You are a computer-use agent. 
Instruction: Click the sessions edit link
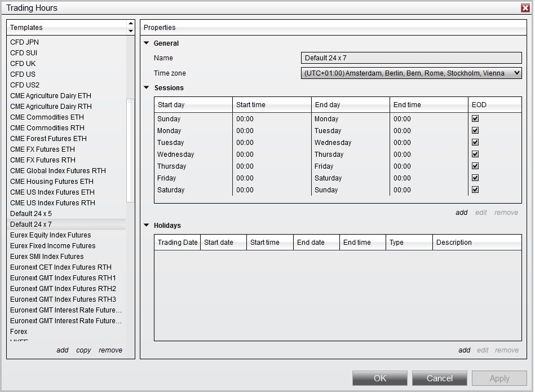pos(481,213)
